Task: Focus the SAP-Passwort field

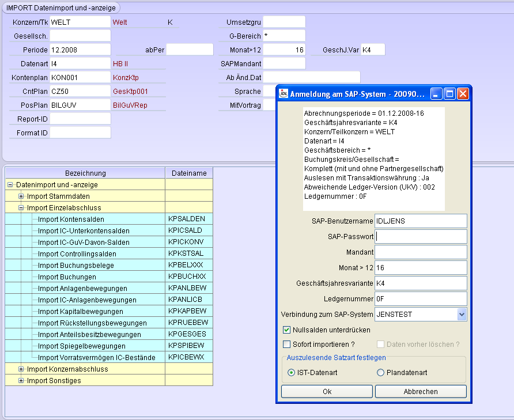Action: (x=421, y=236)
